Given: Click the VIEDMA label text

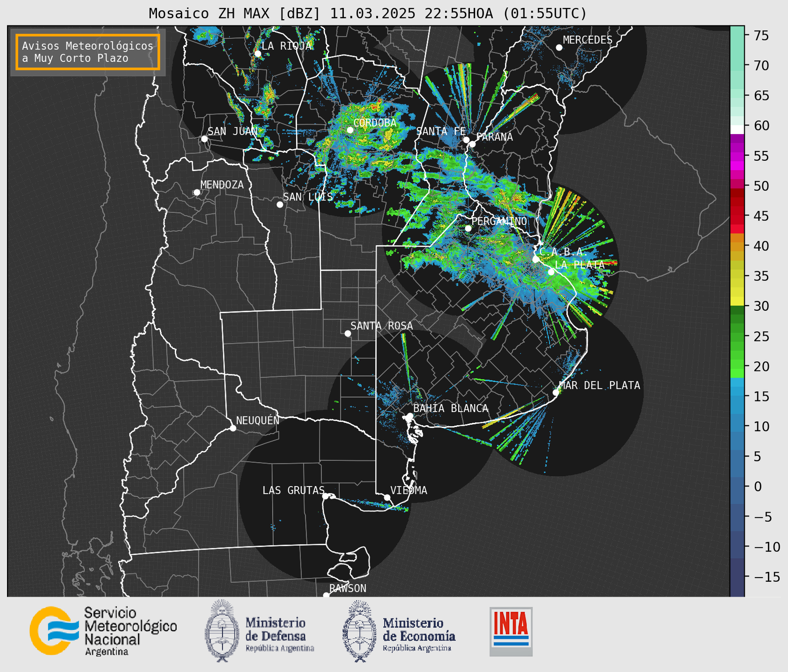Looking at the screenshot, I should coord(409,490).
